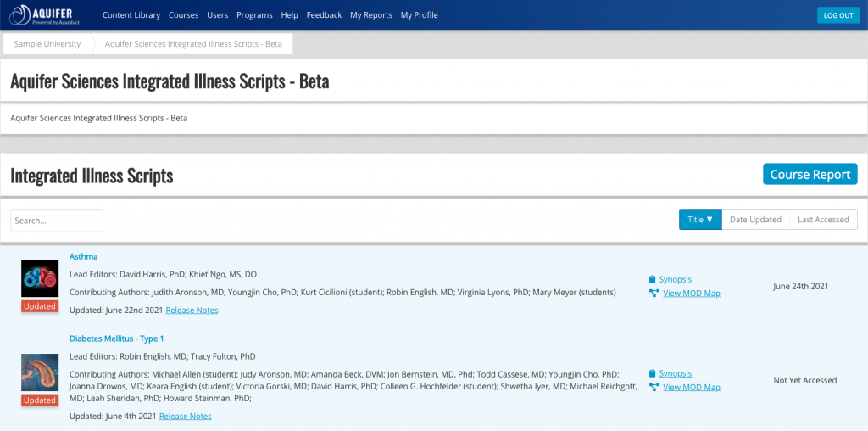Open the Content Library menu
This screenshot has width=868, height=431.
(131, 15)
